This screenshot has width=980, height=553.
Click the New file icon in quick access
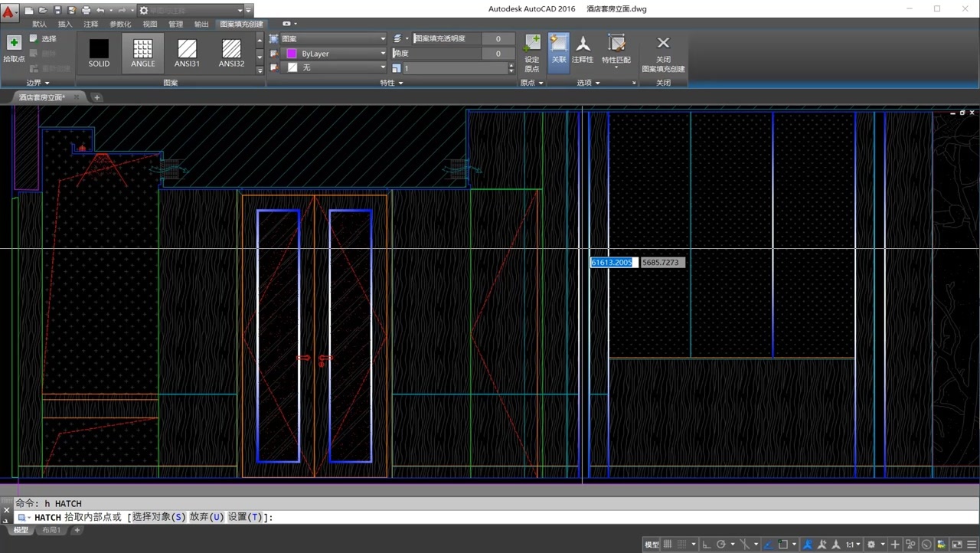(28, 11)
